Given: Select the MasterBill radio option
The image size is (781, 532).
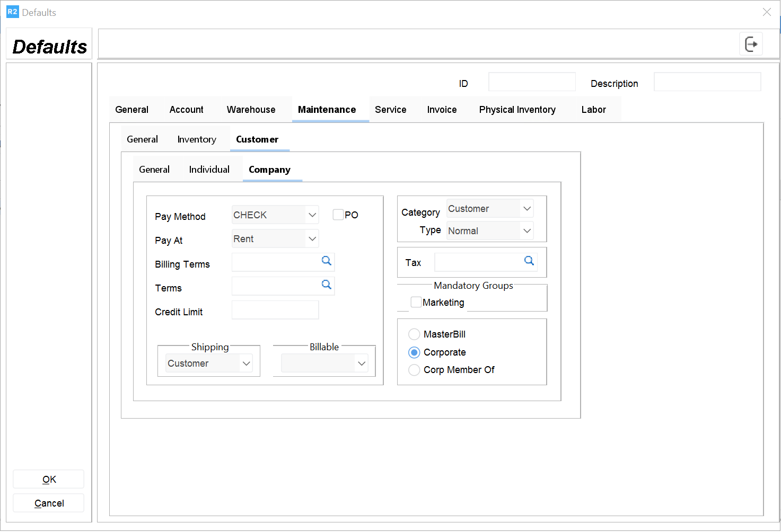Looking at the screenshot, I should [414, 334].
